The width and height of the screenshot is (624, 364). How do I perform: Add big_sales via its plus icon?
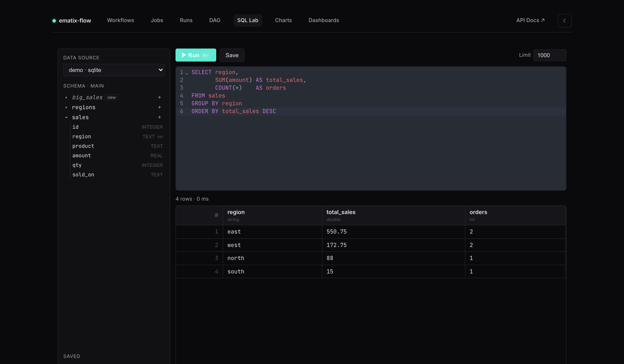[159, 97]
